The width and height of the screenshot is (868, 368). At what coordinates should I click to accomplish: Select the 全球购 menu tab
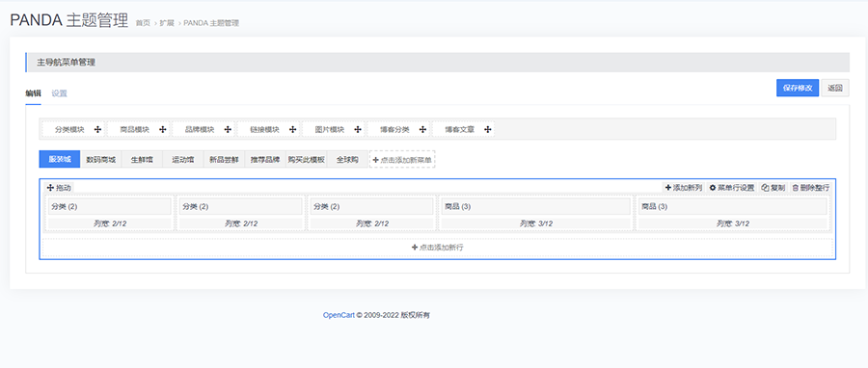pos(347,159)
